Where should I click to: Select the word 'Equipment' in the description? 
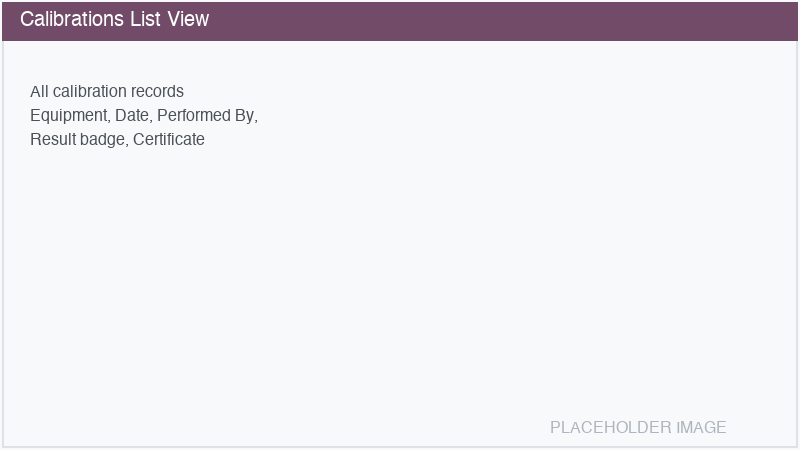pyautogui.click(x=68, y=116)
